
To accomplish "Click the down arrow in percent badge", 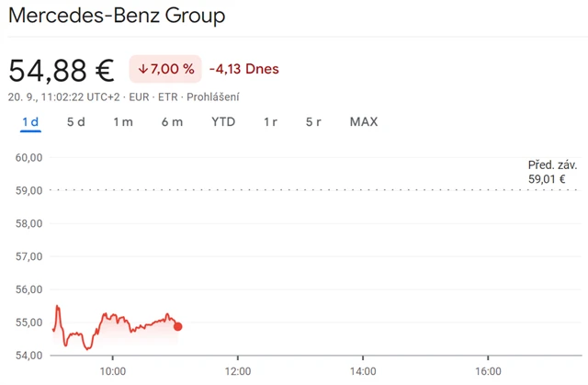I will (x=142, y=69).
